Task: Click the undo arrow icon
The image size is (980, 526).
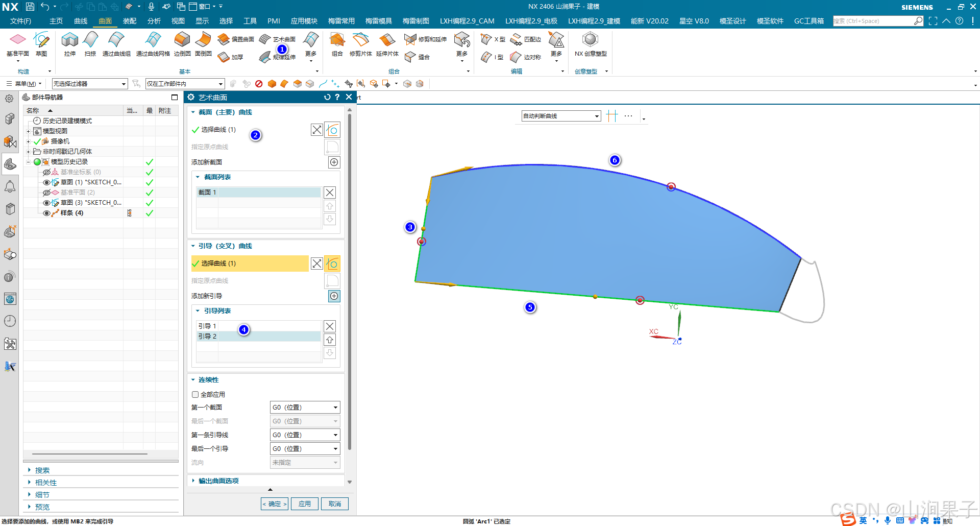Action: tap(45, 7)
